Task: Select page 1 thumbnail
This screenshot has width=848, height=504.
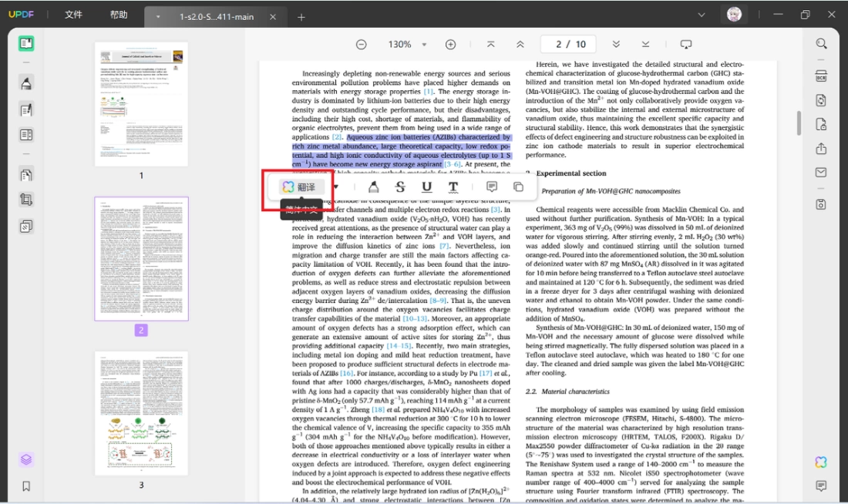Action: 141,104
